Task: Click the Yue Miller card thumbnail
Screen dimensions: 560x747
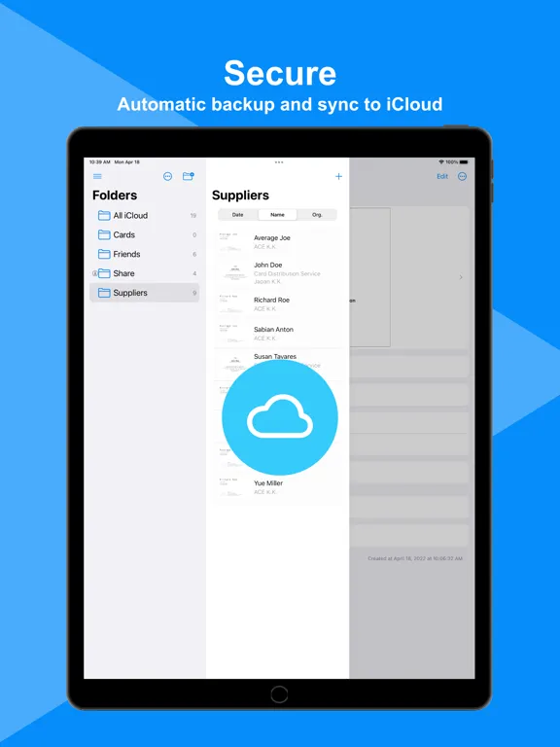Action: pyautogui.click(x=231, y=487)
